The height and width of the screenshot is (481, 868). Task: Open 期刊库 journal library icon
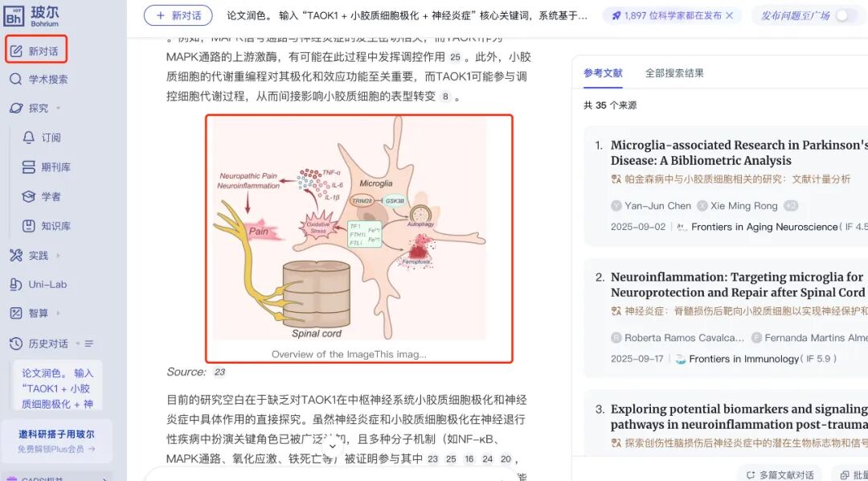pos(28,166)
